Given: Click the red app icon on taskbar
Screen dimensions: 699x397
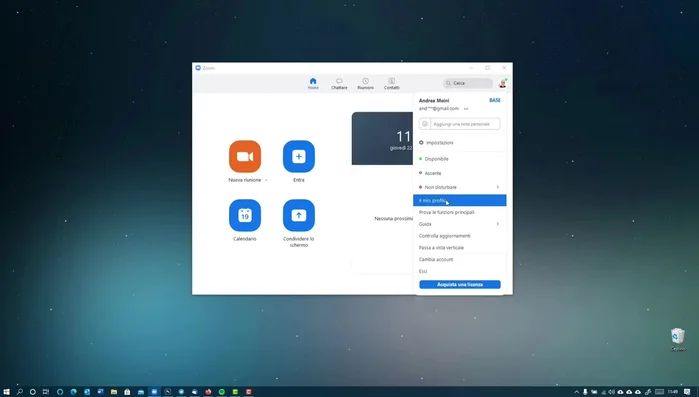Looking at the screenshot, I should point(249,392).
